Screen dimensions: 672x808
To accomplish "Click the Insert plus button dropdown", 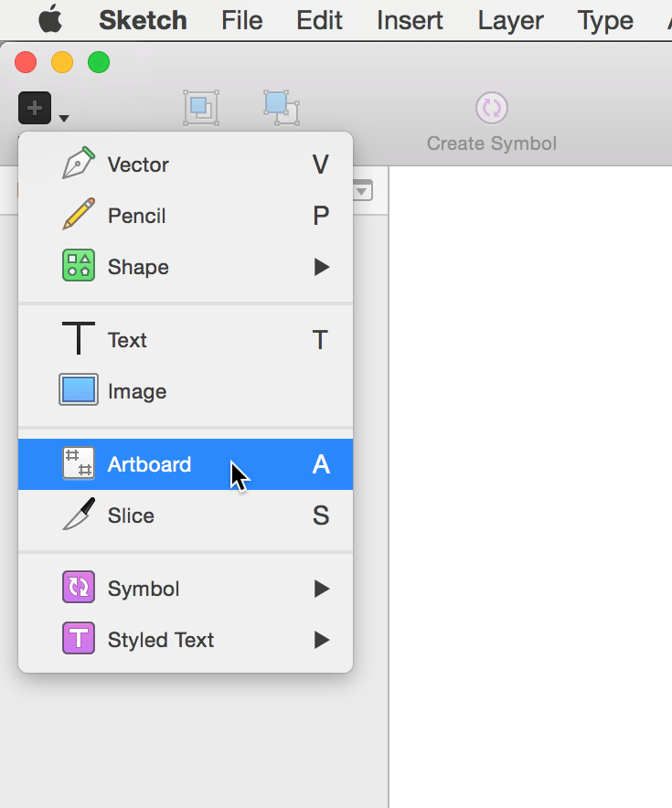I will (x=42, y=111).
